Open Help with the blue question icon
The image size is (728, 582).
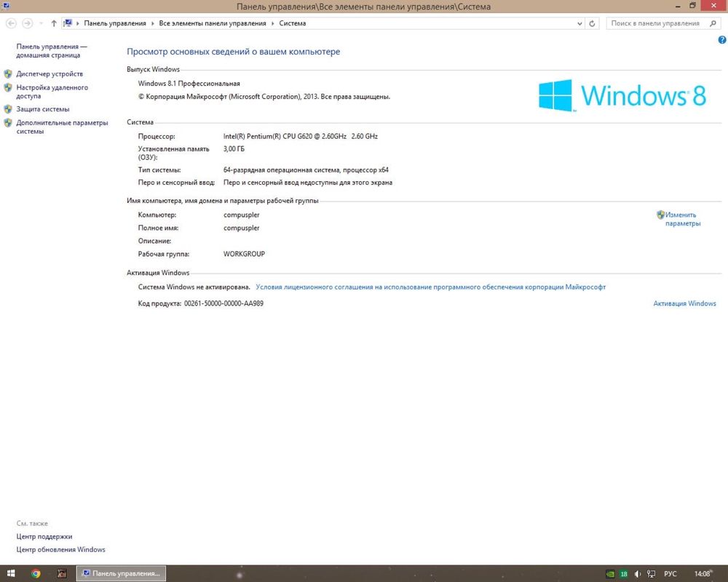coord(722,41)
